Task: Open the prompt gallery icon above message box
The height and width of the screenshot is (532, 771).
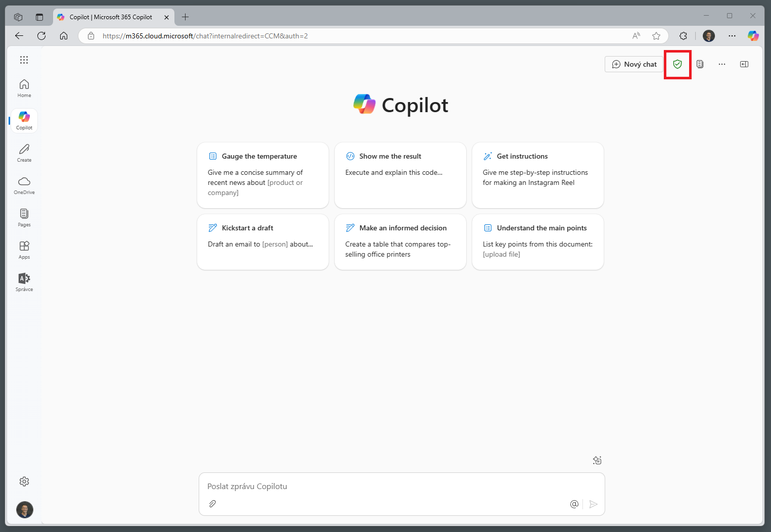Action: [597, 460]
